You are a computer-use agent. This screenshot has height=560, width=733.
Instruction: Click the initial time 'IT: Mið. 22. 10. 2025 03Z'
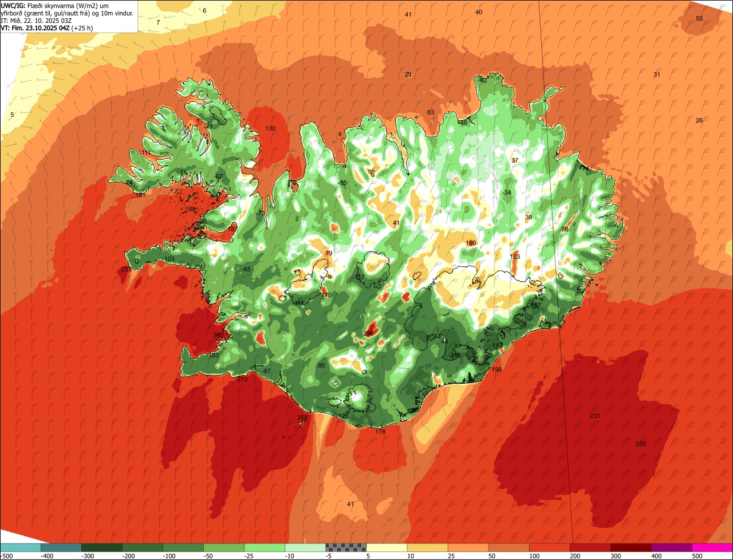(x=36, y=20)
